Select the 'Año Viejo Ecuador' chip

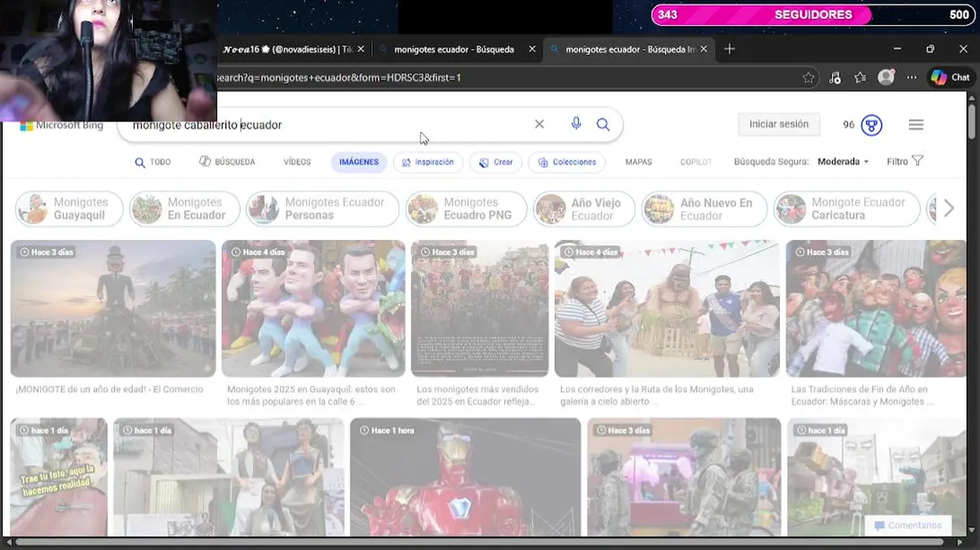[584, 209]
